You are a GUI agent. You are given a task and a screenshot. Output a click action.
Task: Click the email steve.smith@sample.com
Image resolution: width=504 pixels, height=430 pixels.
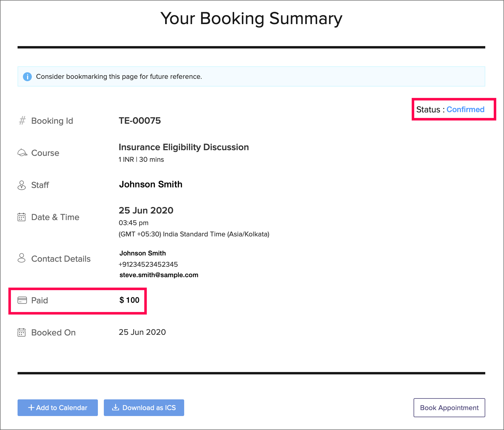click(159, 275)
